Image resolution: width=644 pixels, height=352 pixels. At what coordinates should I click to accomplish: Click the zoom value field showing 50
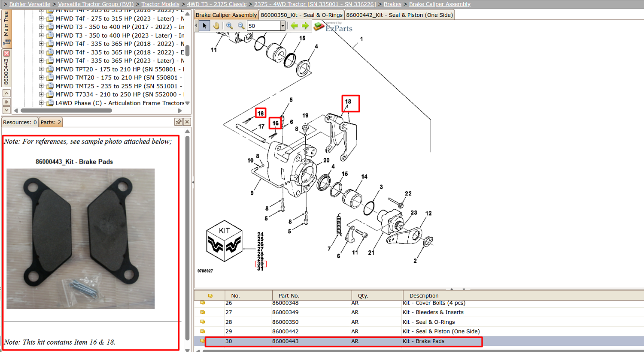coord(263,26)
